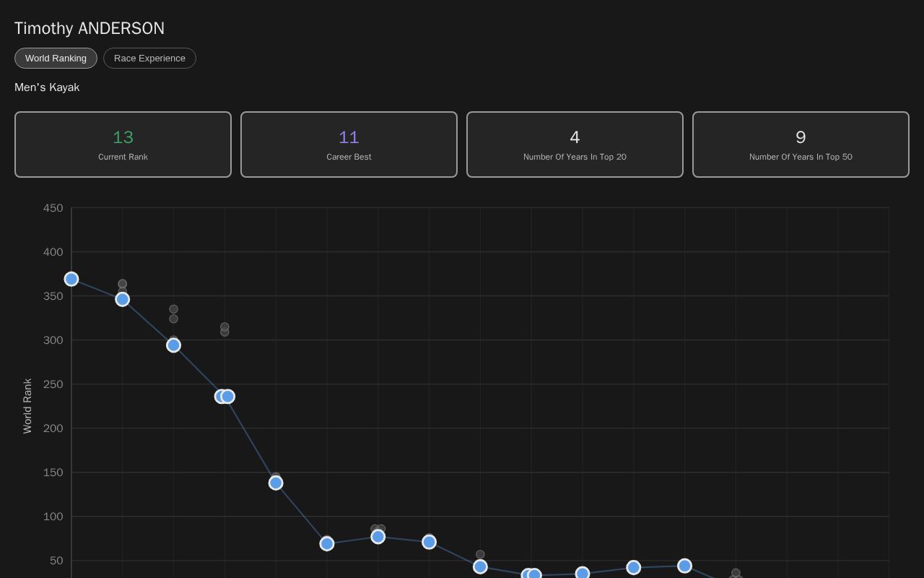This screenshot has width=924, height=578.
Task: Click the 250 label on the rank axis
Action: [53, 384]
